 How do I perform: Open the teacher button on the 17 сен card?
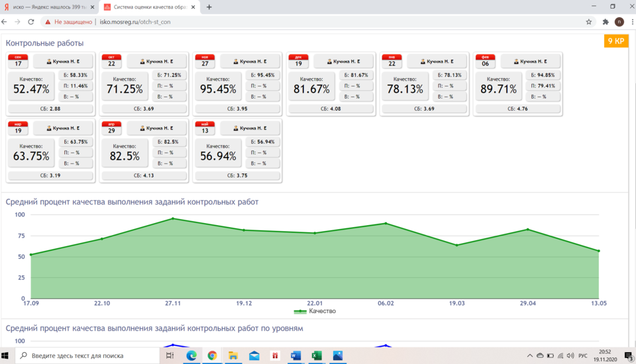62,62
